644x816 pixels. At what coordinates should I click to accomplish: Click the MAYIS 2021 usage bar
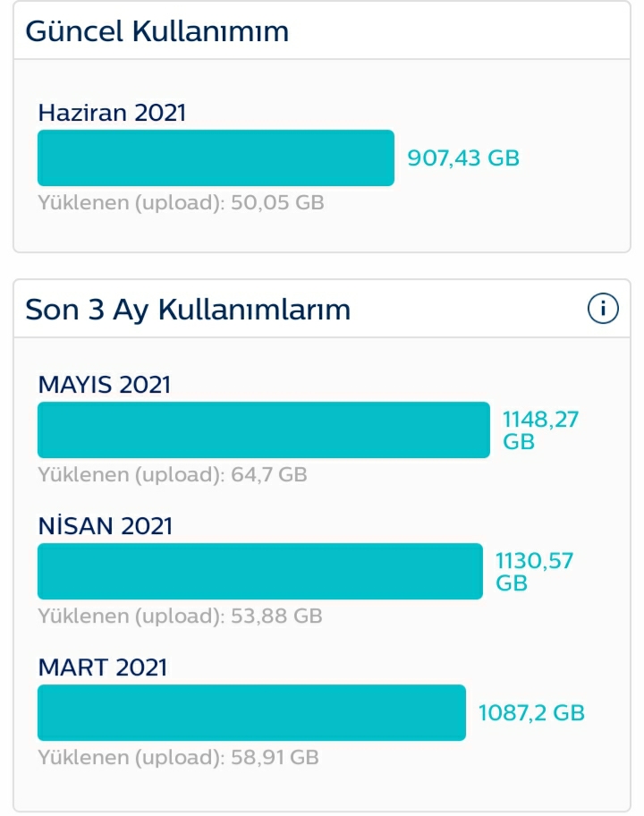tap(264, 429)
